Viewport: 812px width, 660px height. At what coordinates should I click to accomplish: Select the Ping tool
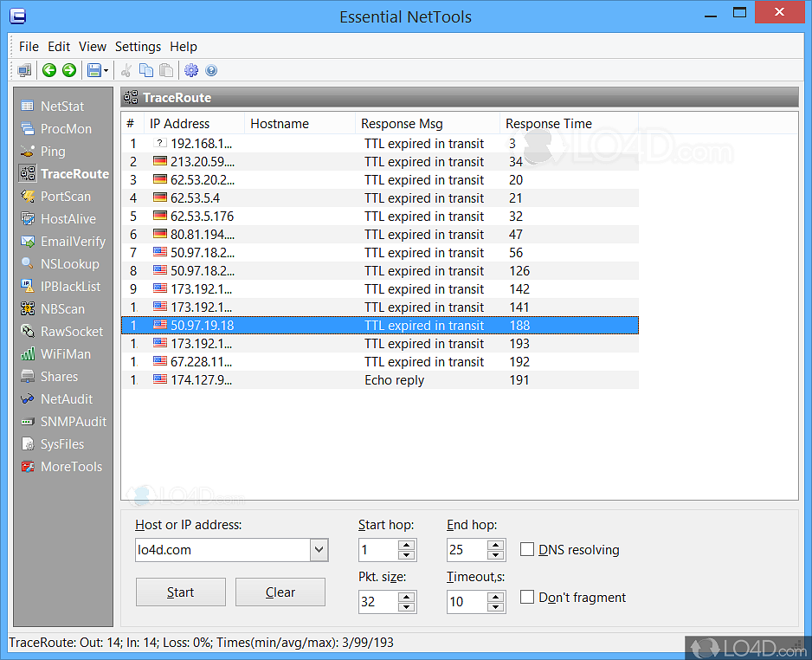click(x=42, y=152)
